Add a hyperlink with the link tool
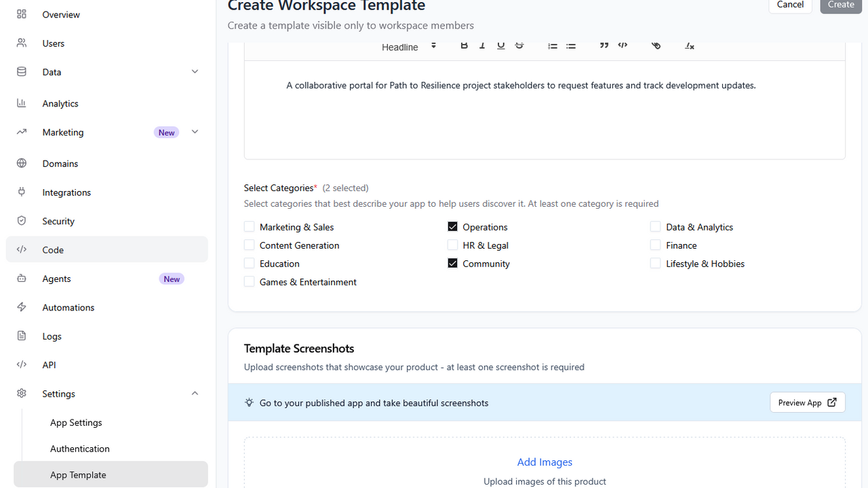The image size is (868, 488). 656,45
